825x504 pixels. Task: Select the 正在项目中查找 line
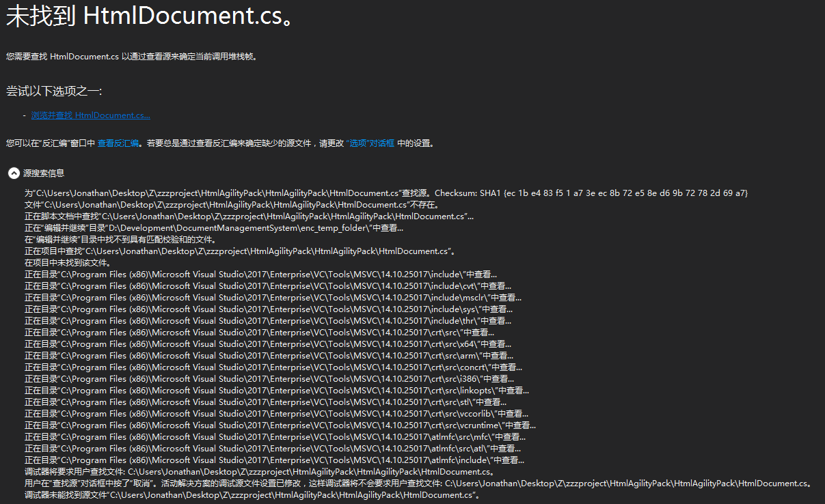241,251
